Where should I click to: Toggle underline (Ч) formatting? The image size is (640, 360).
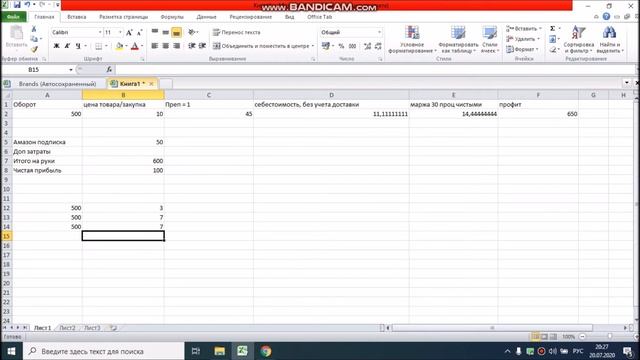click(x=78, y=46)
